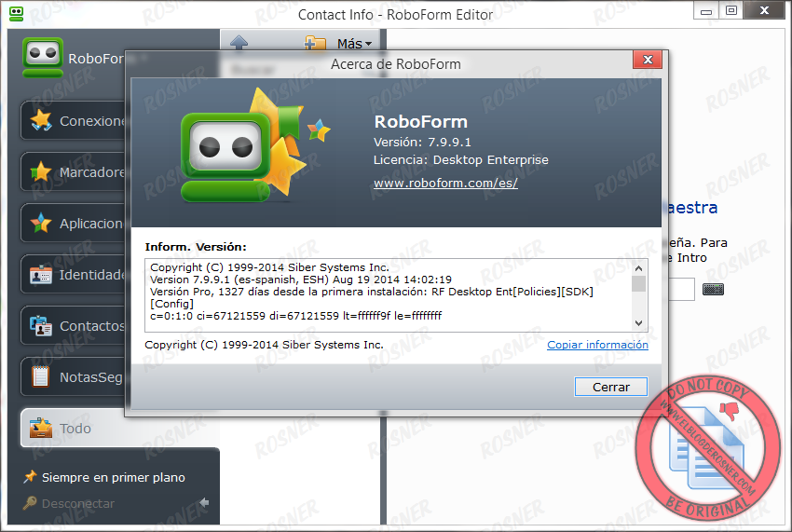Click the key icon beside Desconectar

click(30, 503)
